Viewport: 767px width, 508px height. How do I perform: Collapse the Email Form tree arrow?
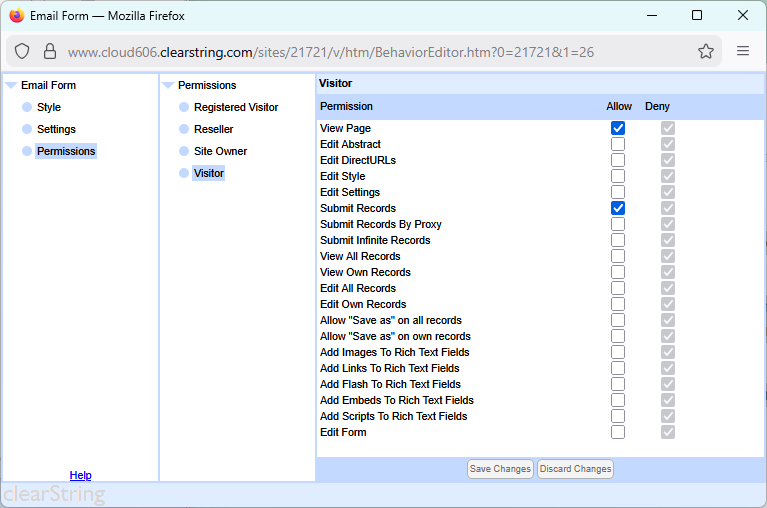tap(11, 86)
